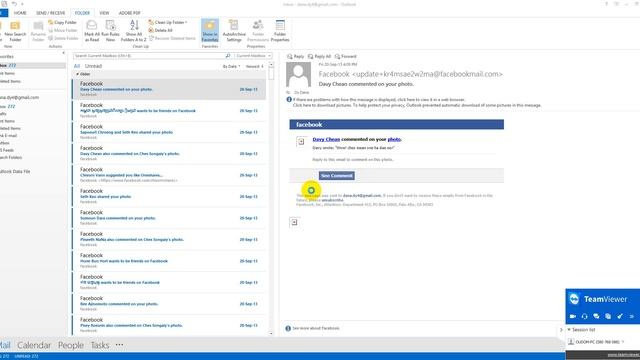Open TeamViewer file transfer icon
The width and height of the screenshot is (640, 360).
click(x=608, y=316)
